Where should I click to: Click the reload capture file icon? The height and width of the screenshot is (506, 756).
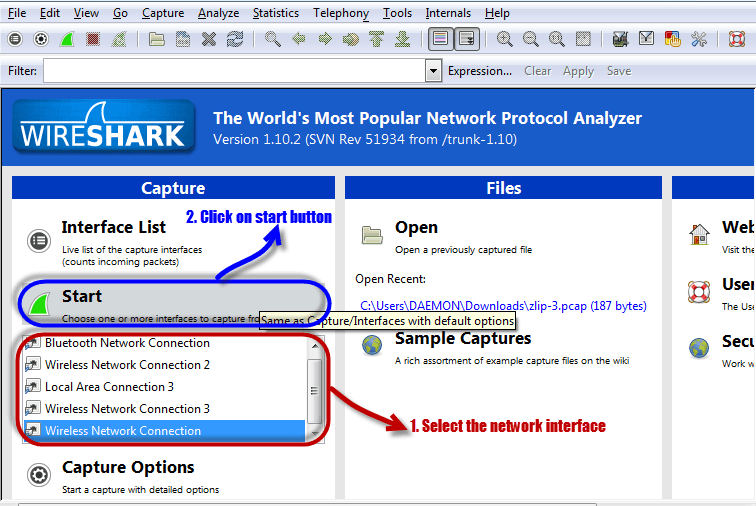click(235, 39)
